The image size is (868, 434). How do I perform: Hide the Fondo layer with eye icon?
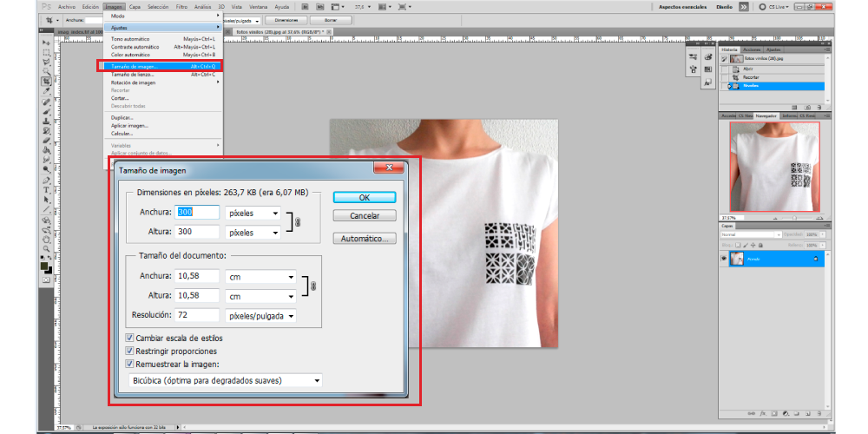click(724, 259)
